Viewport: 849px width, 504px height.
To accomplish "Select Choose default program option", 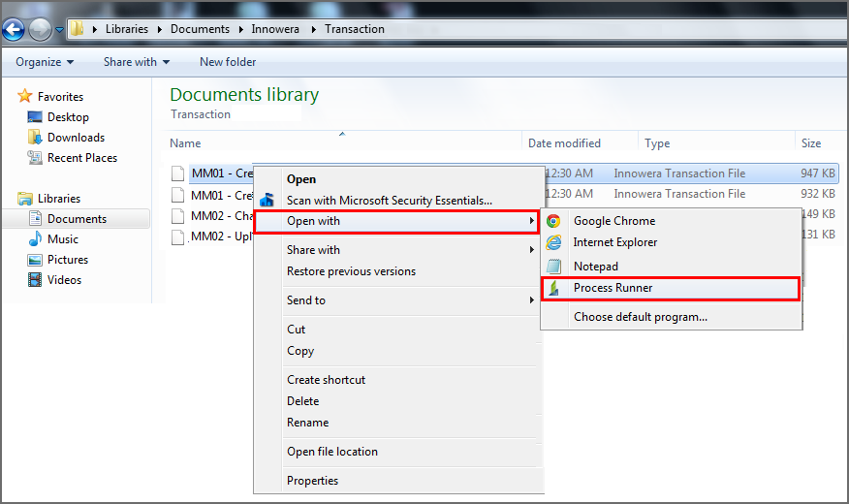I will [x=640, y=317].
